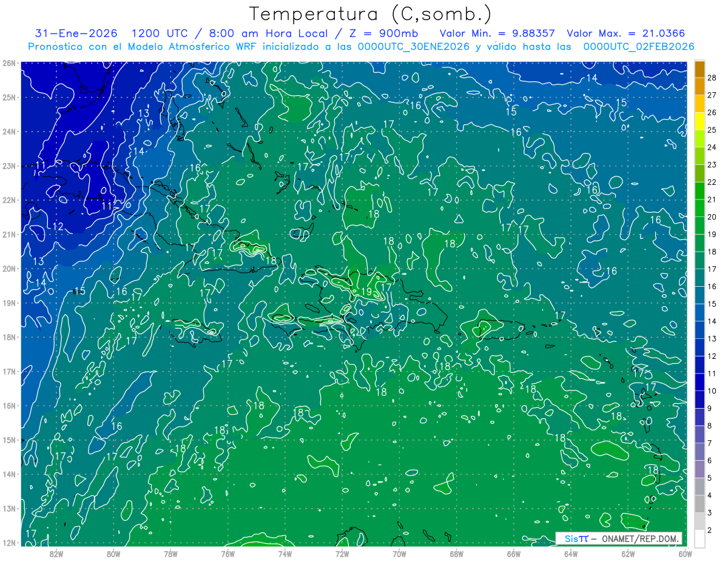
Task: Click the 23N latitude axis label
Action: tap(8, 166)
